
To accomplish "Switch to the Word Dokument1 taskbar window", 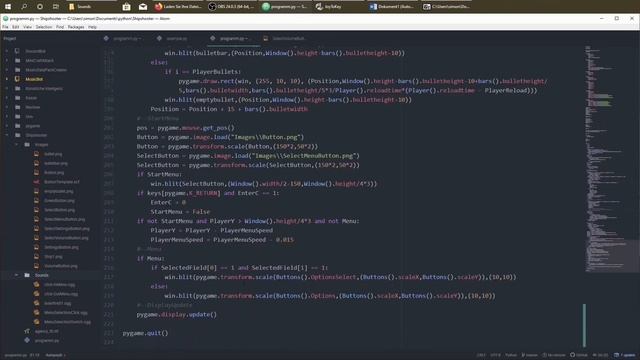I will click(x=392, y=7).
